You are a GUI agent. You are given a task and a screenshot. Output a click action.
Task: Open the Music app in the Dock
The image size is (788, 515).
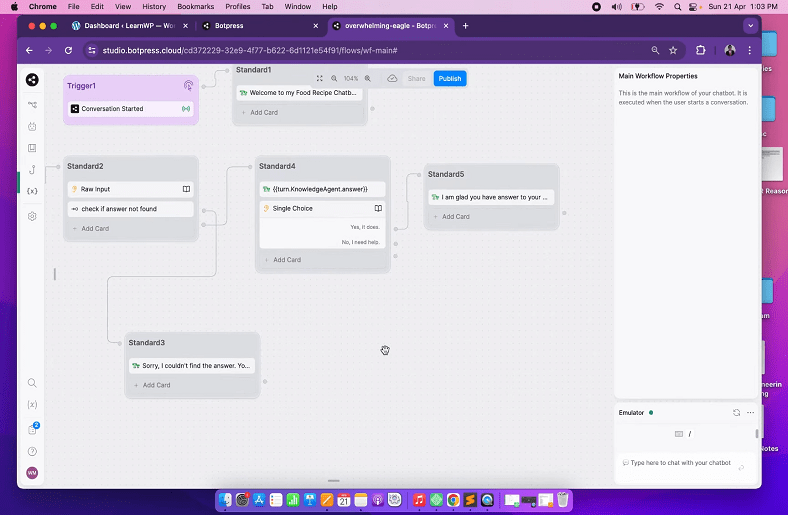coord(419,500)
